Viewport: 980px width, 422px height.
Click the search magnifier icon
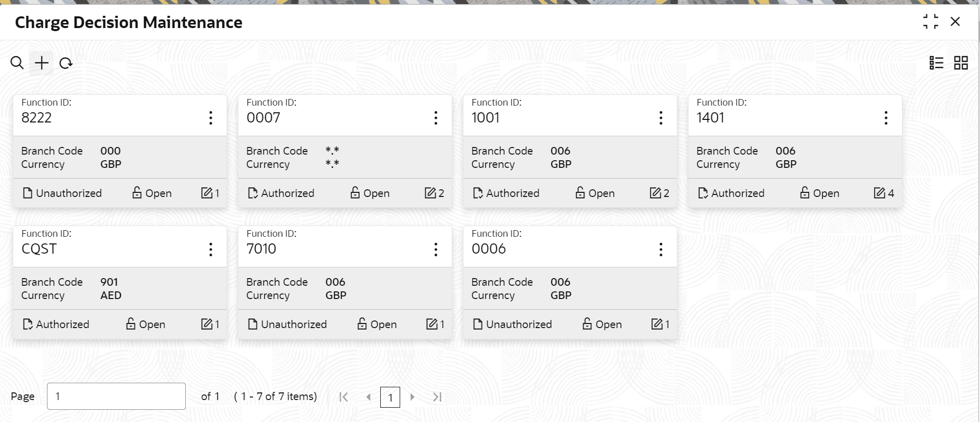pyautogui.click(x=17, y=63)
